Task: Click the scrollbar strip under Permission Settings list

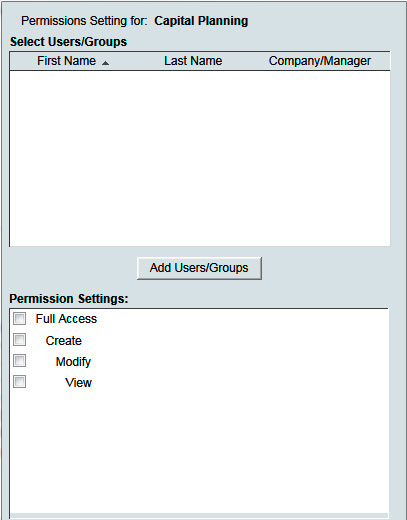Action: (199, 516)
